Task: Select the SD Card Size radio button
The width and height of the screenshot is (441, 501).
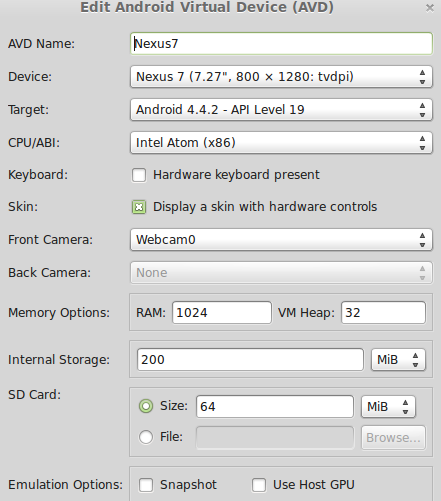Action: (x=146, y=406)
